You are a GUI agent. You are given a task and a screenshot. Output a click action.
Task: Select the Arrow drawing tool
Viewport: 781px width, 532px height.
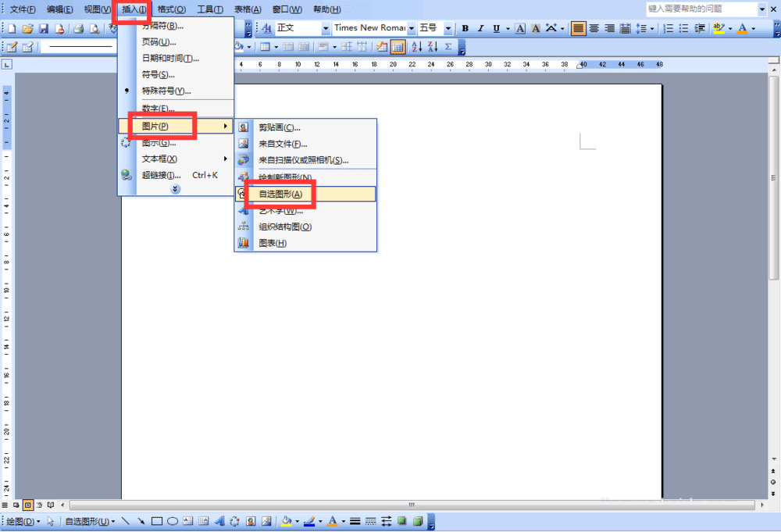[x=141, y=521]
